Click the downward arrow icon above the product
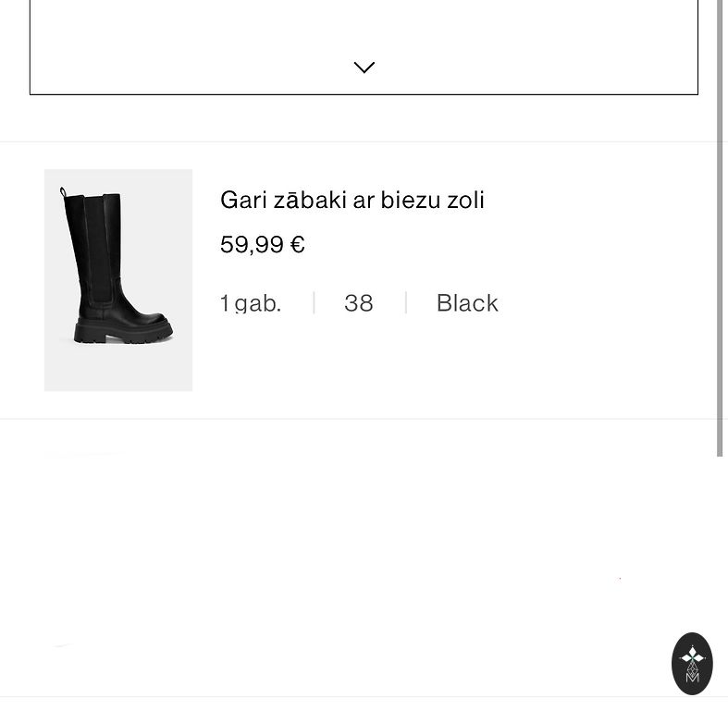Screen dimensions: 728x710 (x=364, y=67)
